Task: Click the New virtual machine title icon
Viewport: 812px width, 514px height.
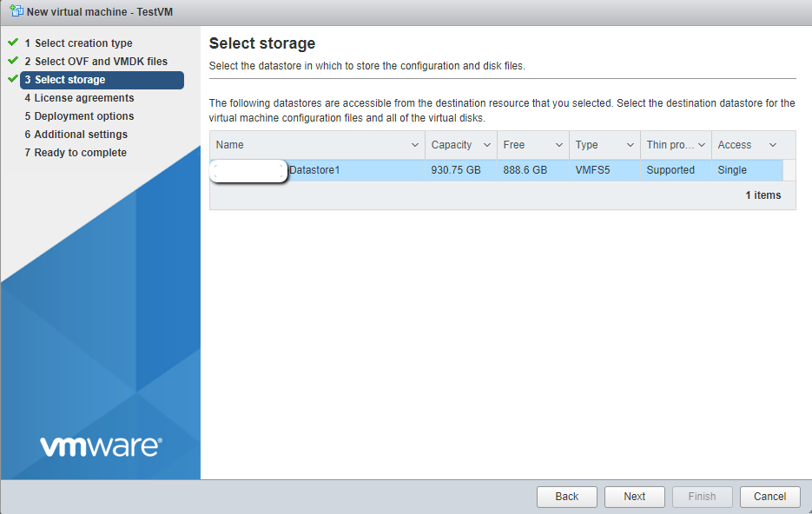Action: [17, 11]
